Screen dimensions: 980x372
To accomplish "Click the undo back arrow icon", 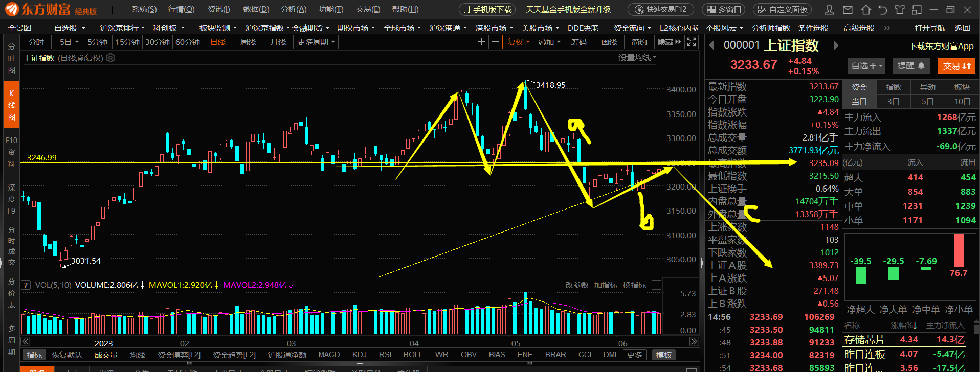I will click(882, 9).
